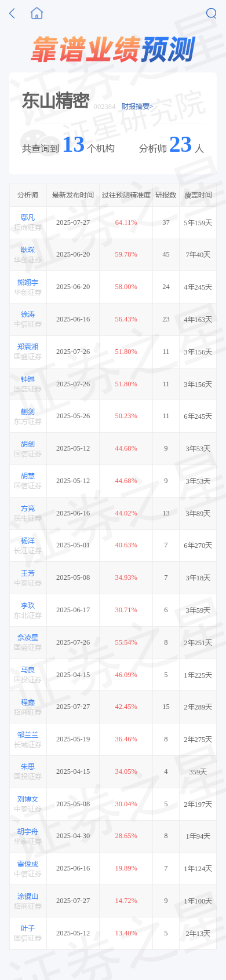Open analyst 马良 from 国投证券
Viewport: 226px width, 980px height.
(x=28, y=670)
